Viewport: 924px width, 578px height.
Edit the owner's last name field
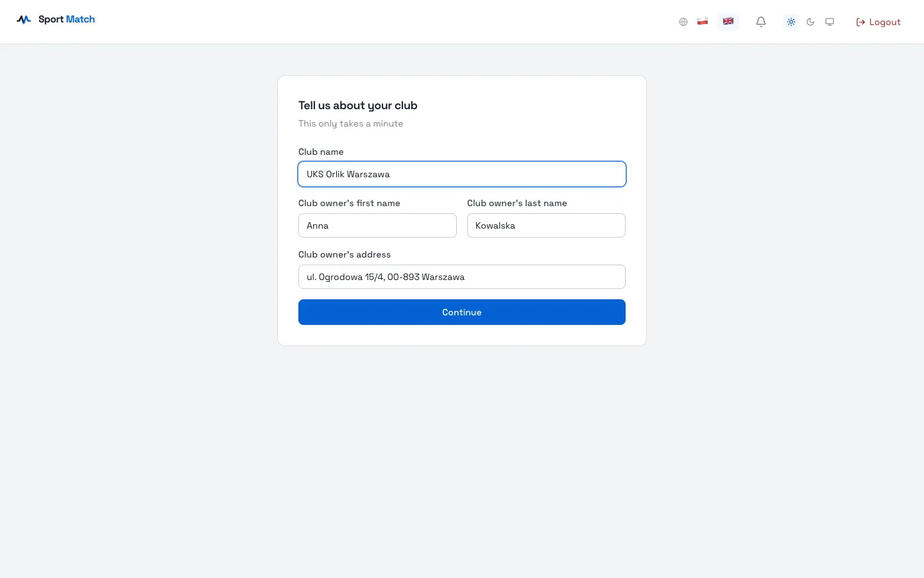546,225
